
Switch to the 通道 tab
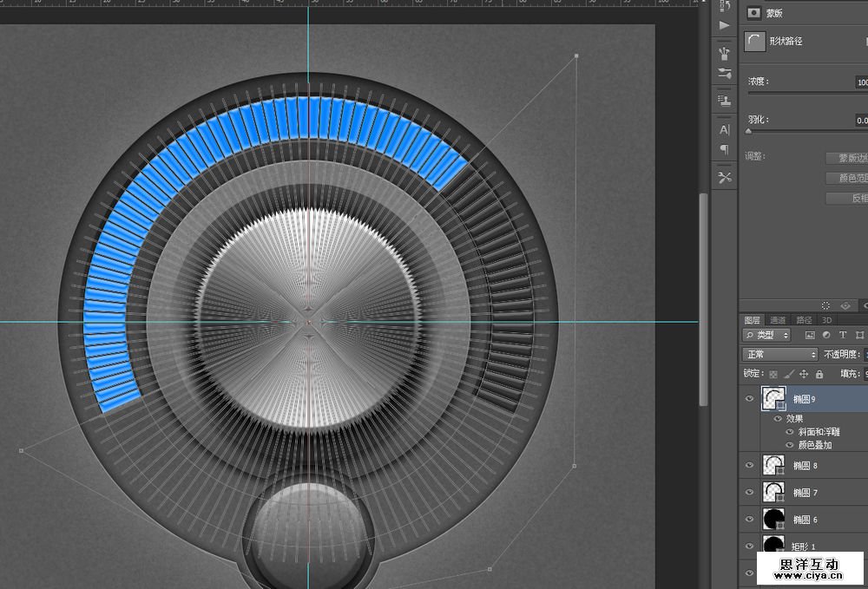(x=778, y=320)
